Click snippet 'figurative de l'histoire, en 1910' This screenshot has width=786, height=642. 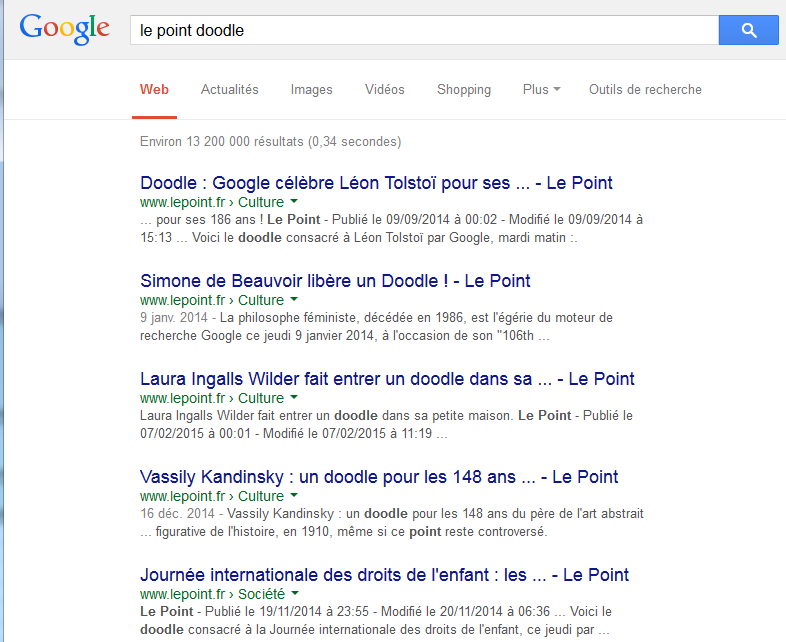click(241, 532)
